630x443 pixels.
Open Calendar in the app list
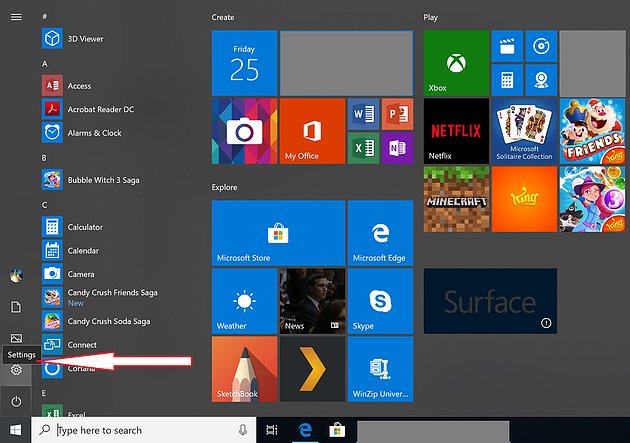(x=71, y=250)
